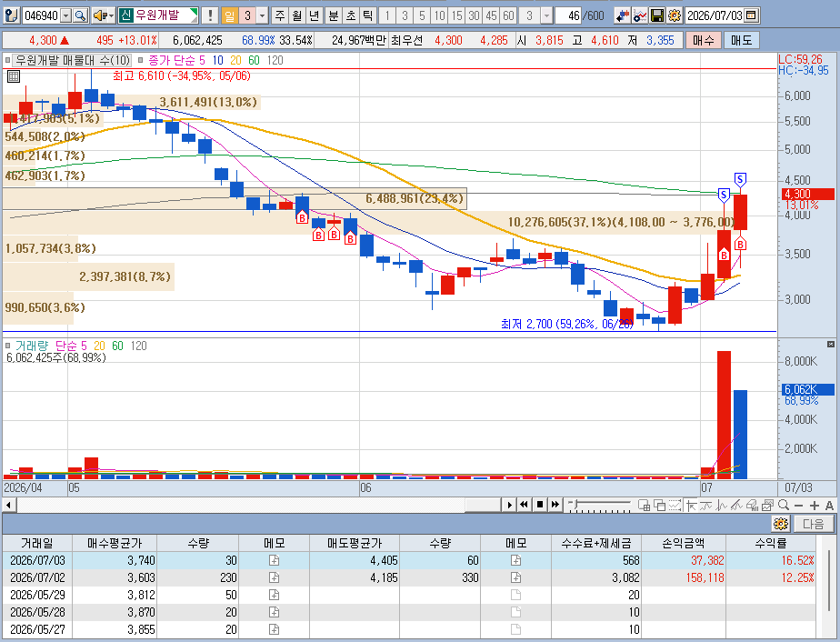Toggle the 초 second period button
This screenshot has height=642, width=840.
pos(350,15)
